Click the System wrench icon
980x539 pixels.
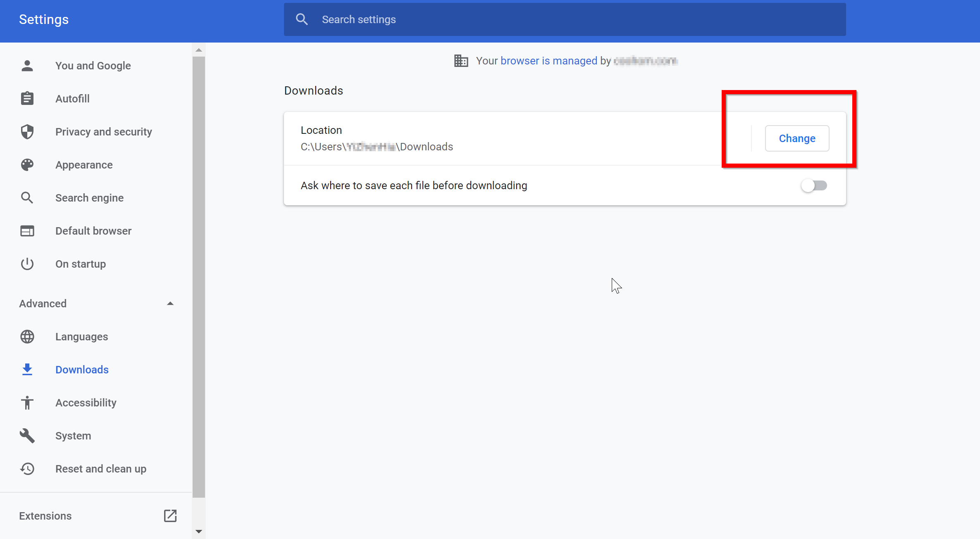27,436
